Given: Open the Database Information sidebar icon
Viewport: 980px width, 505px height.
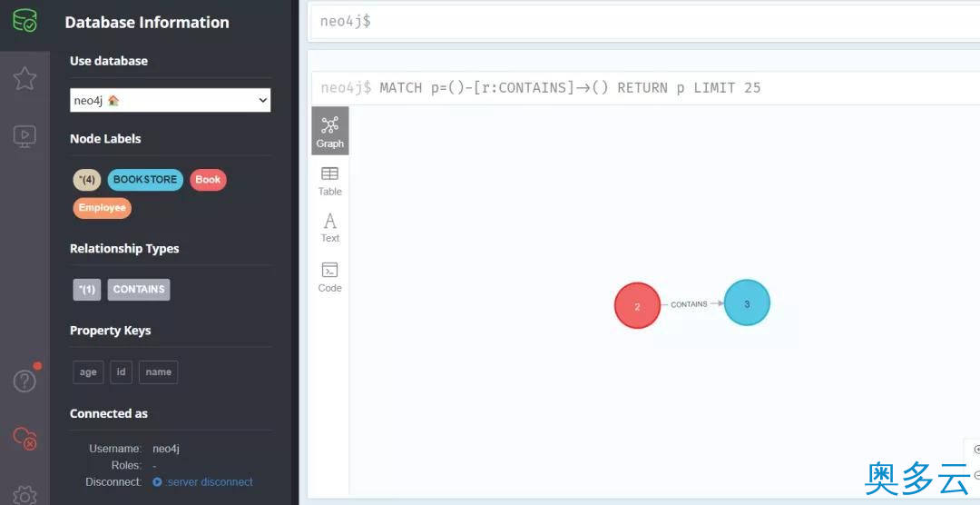Looking at the screenshot, I should pos(24,19).
